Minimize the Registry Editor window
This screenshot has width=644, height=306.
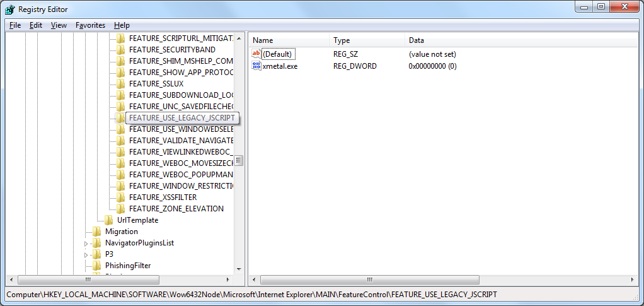tap(584, 6)
